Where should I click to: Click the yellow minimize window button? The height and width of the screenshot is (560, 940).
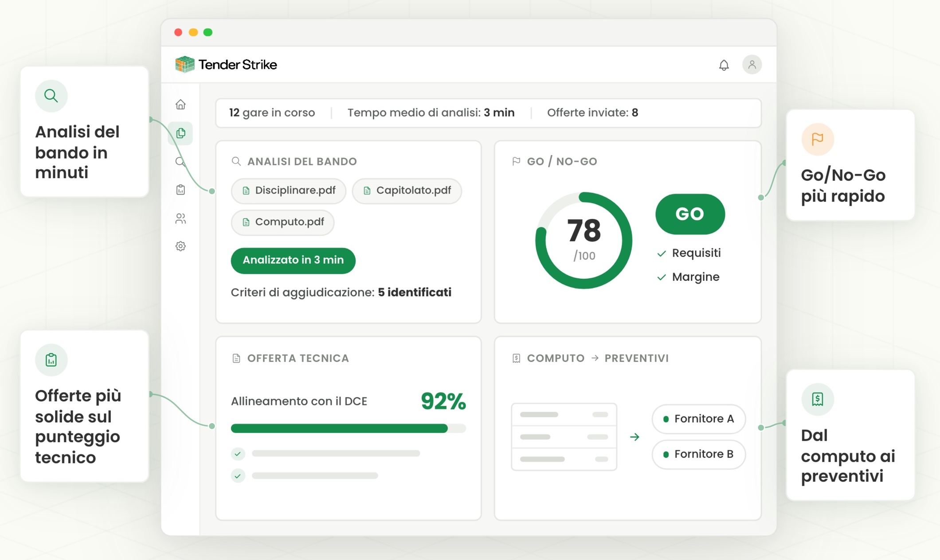tap(193, 32)
